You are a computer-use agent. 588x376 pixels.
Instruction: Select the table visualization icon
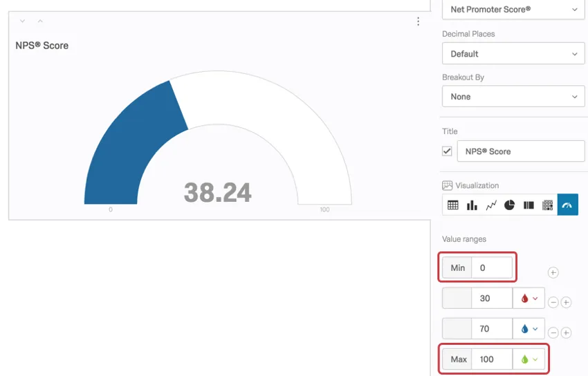pos(452,205)
